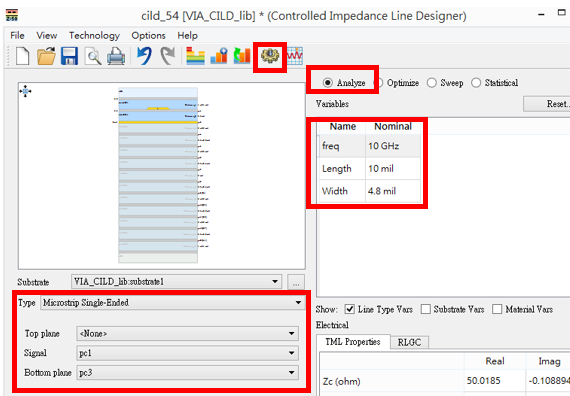
Task: Click the Nominal column header
Action: [393, 127]
